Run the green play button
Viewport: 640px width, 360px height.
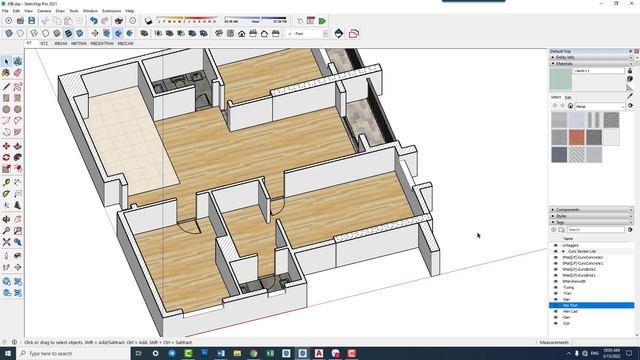point(322,21)
